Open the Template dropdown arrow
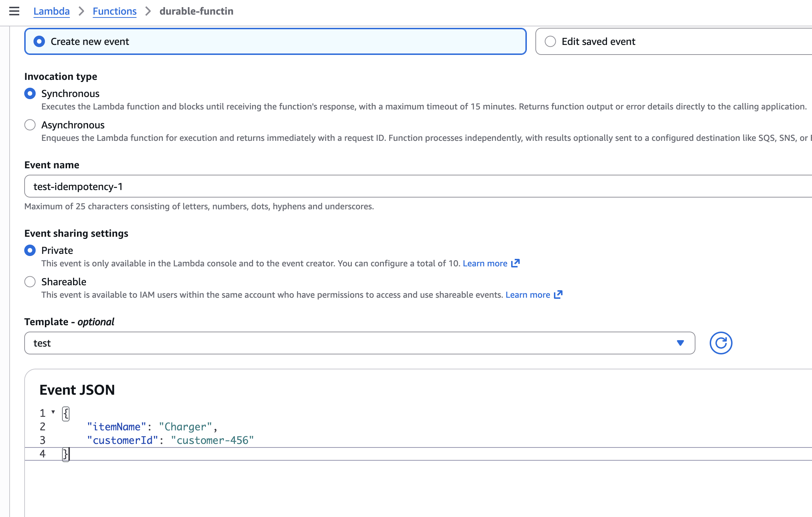This screenshot has width=812, height=517. [680, 343]
